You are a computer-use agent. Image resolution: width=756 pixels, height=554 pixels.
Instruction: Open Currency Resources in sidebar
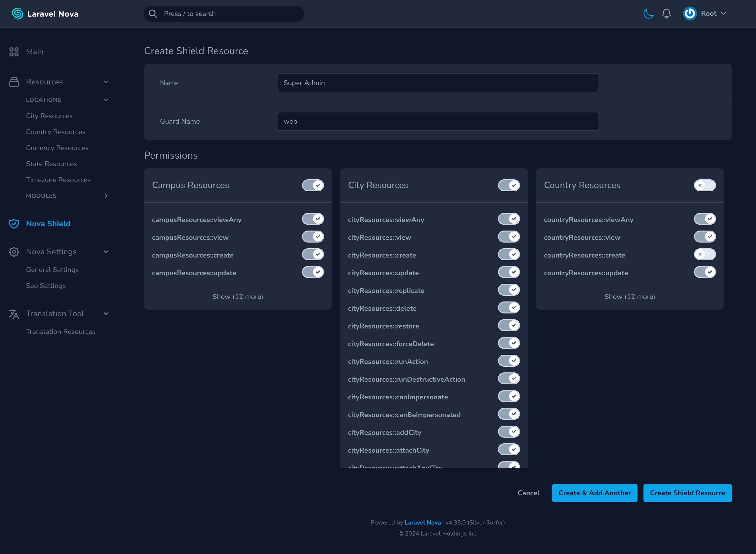click(57, 148)
